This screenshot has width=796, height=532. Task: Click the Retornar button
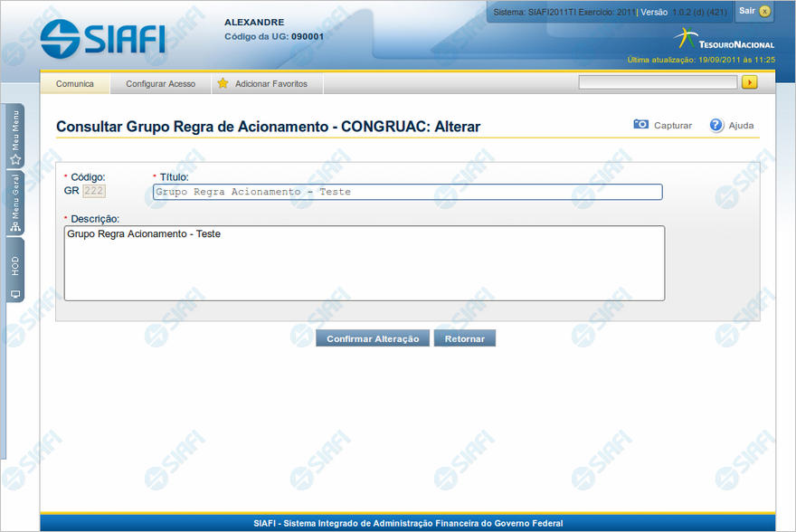pos(465,338)
